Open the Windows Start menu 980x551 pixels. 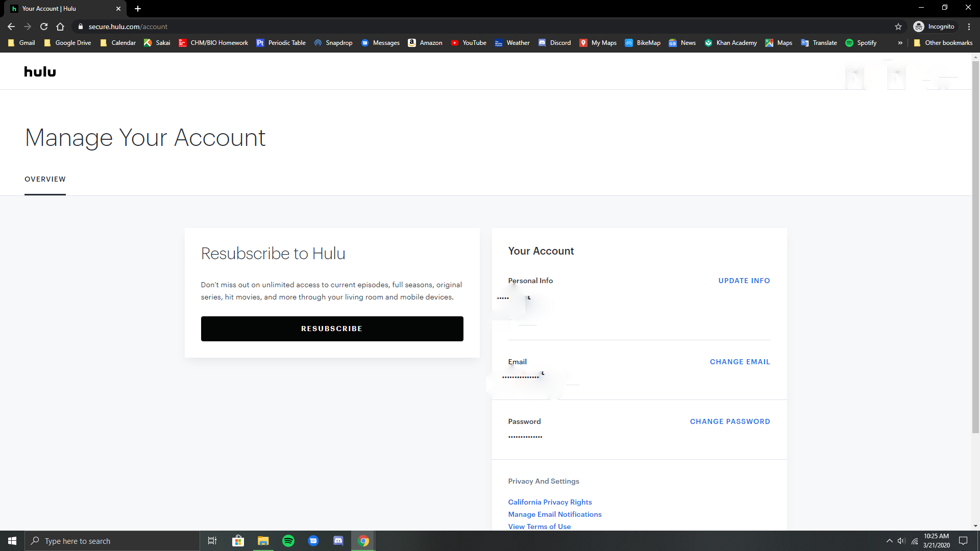pos(12,541)
